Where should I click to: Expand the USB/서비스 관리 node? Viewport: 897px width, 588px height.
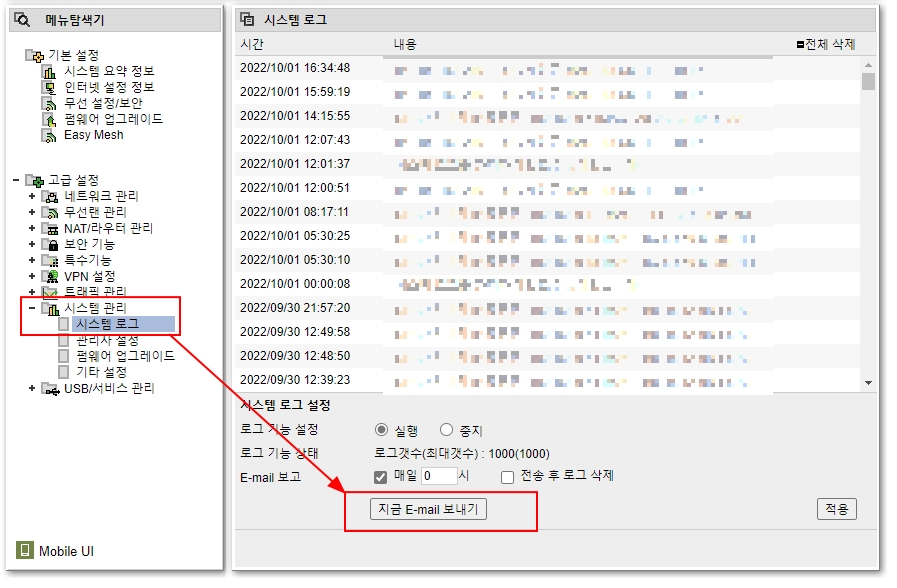coord(32,388)
